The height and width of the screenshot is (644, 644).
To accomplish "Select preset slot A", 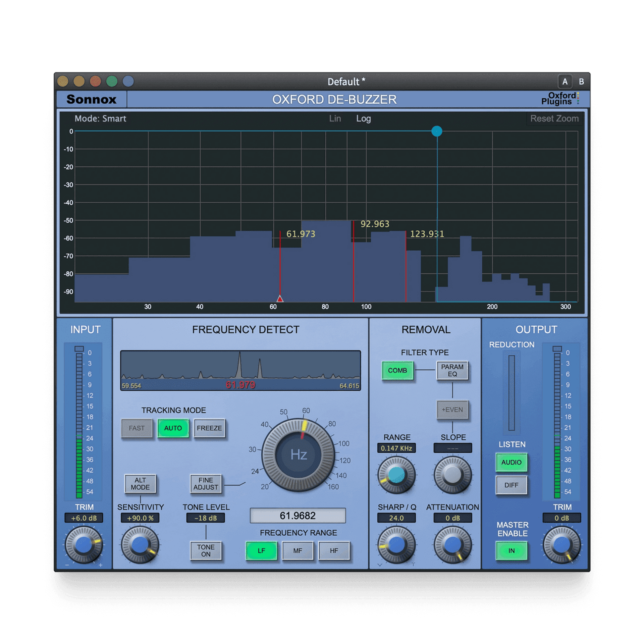I will point(565,82).
